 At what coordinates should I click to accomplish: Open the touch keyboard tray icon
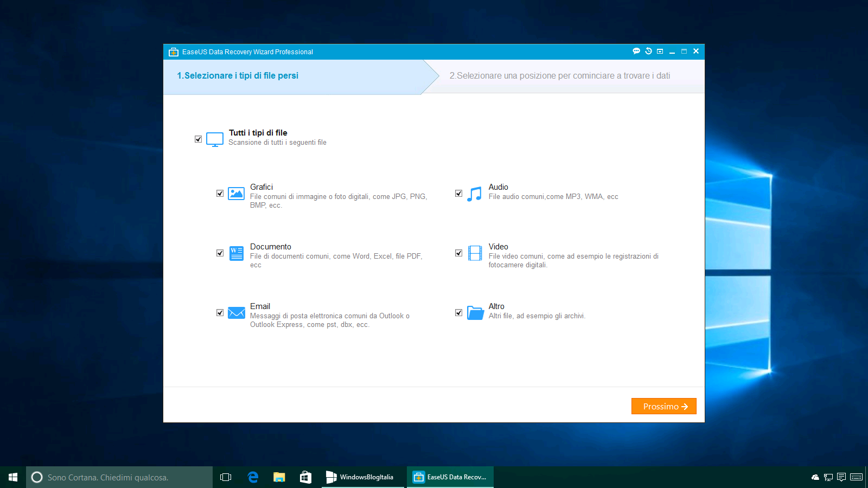coord(857,477)
